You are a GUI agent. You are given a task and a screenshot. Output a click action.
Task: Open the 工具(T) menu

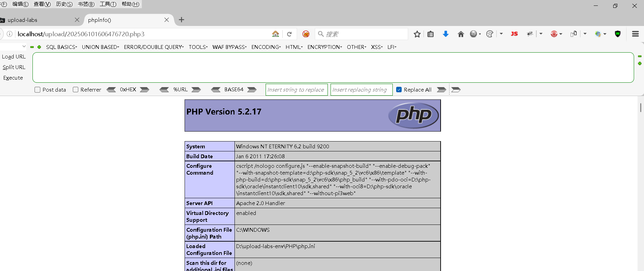pyautogui.click(x=108, y=4)
